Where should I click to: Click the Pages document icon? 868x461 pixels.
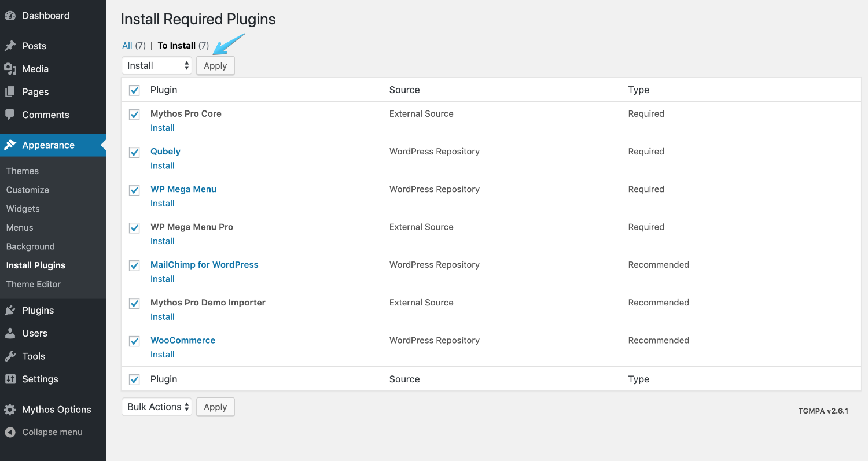click(x=10, y=92)
